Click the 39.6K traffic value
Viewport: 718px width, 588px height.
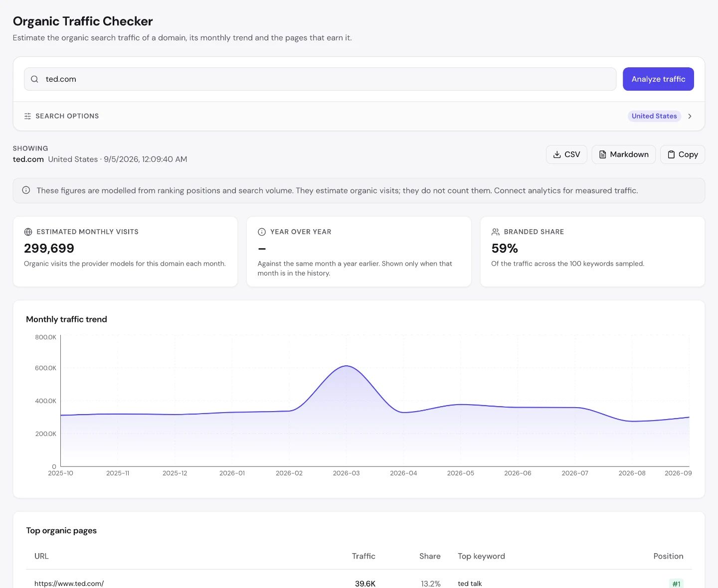[365, 584]
